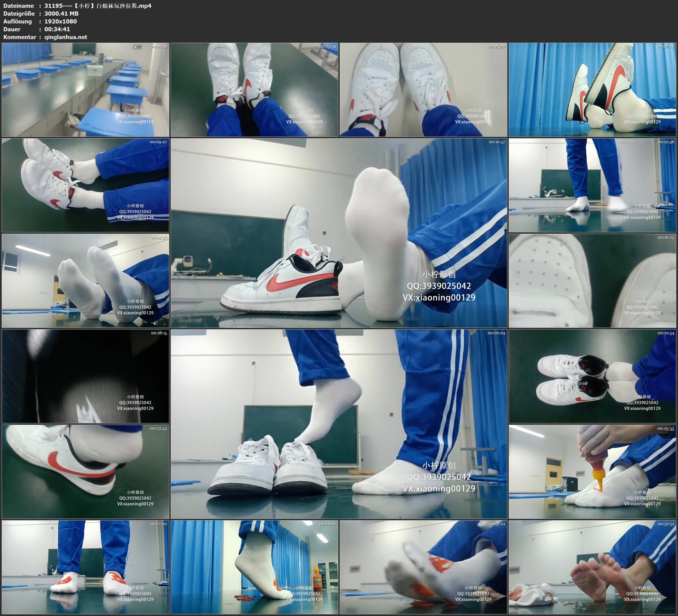The image size is (678, 616).
Task: Select the thumbnail marked 00:05:28
Action: 424,89
